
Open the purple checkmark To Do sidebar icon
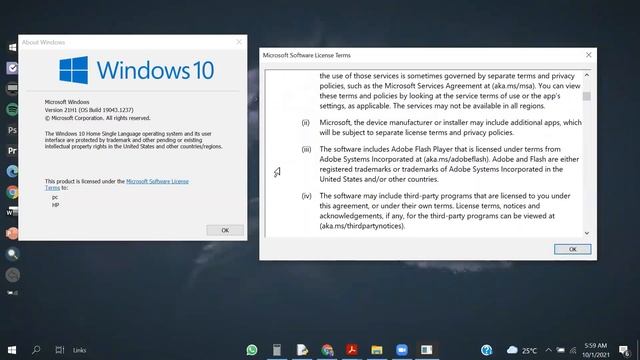12,68
